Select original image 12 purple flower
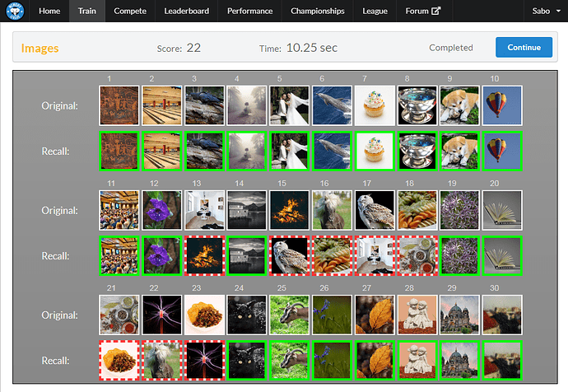 (161, 210)
